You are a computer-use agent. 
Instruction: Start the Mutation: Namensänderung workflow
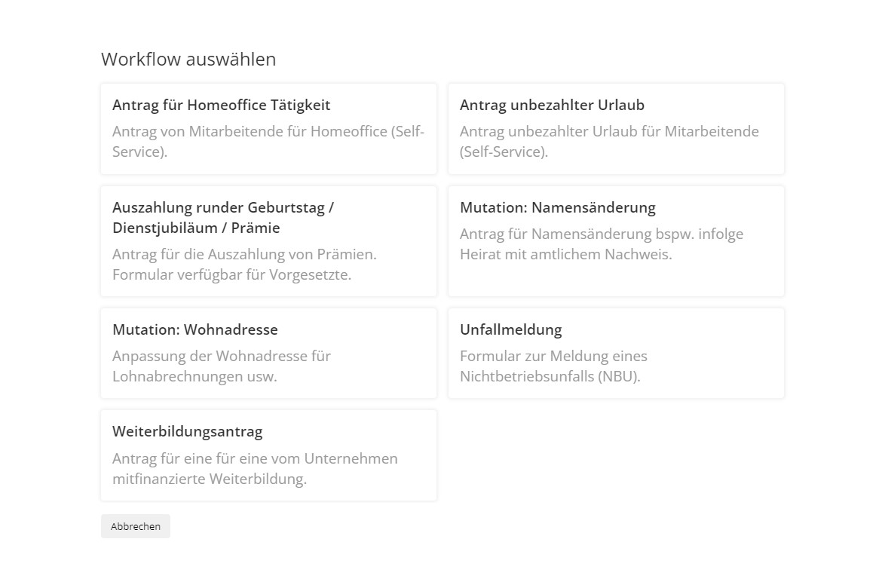point(557,207)
